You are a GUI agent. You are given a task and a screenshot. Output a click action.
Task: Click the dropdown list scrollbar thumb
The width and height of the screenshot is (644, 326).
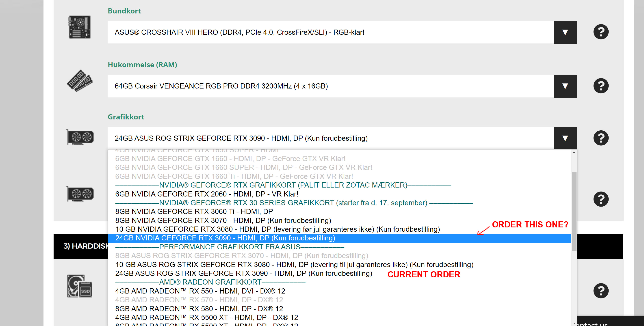(x=574, y=212)
